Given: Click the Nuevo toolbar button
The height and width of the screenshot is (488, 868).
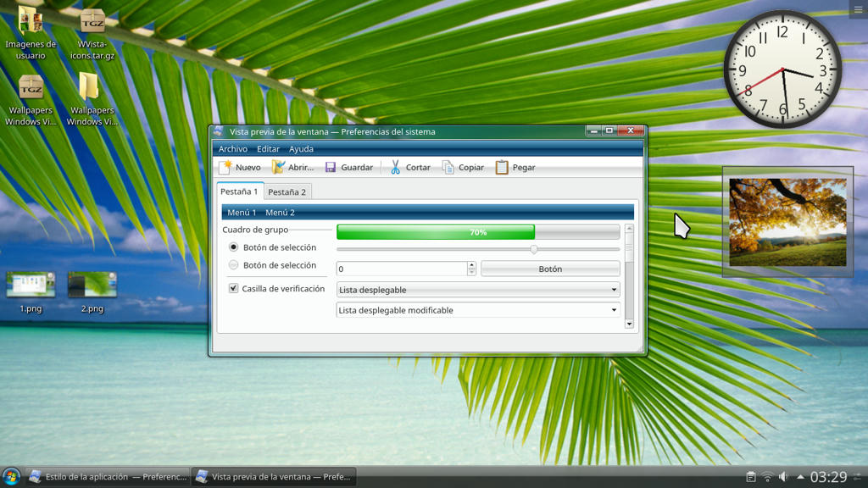Looking at the screenshot, I should coord(240,167).
